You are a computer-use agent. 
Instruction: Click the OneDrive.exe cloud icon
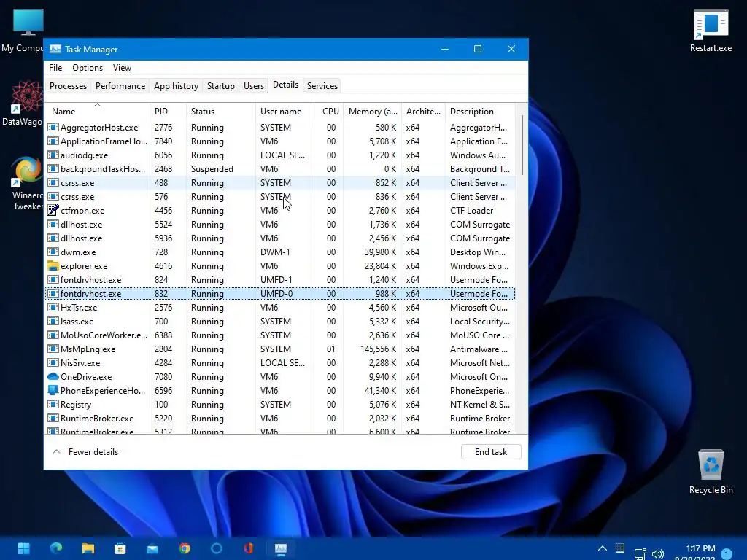pyautogui.click(x=53, y=377)
